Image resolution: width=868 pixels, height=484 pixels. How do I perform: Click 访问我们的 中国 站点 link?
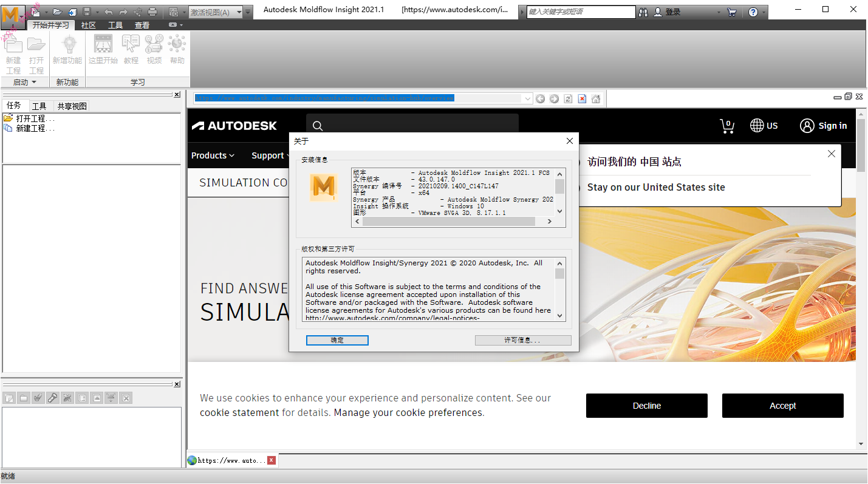tap(634, 162)
